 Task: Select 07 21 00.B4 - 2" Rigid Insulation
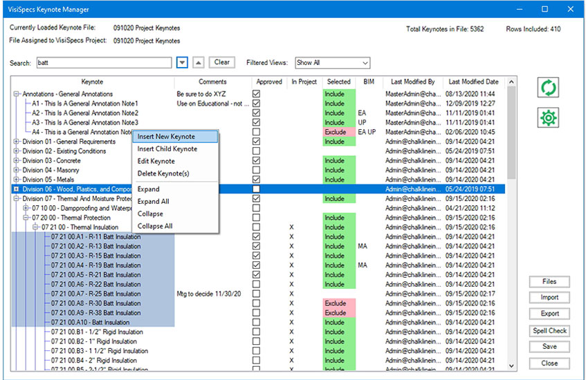[x=94, y=361]
